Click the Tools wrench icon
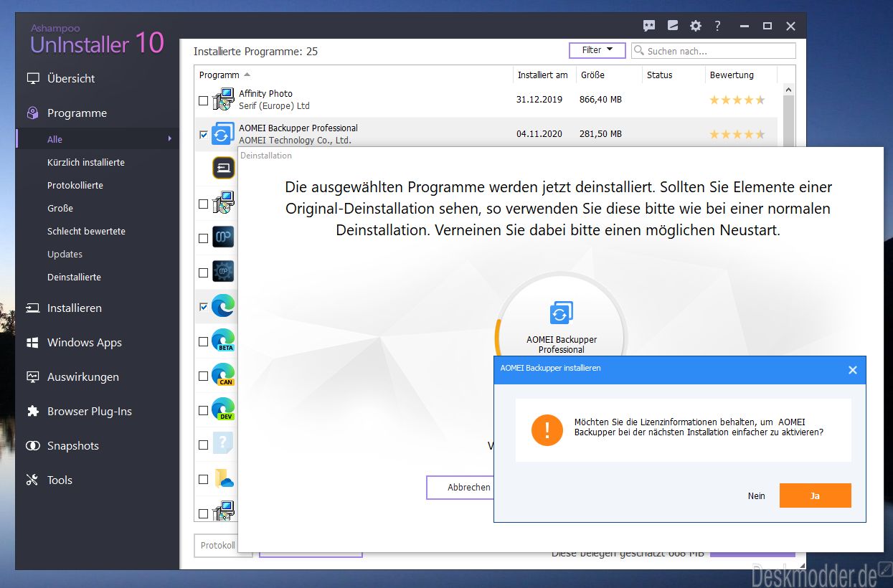This screenshot has width=893, height=588. (x=32, y=480)
